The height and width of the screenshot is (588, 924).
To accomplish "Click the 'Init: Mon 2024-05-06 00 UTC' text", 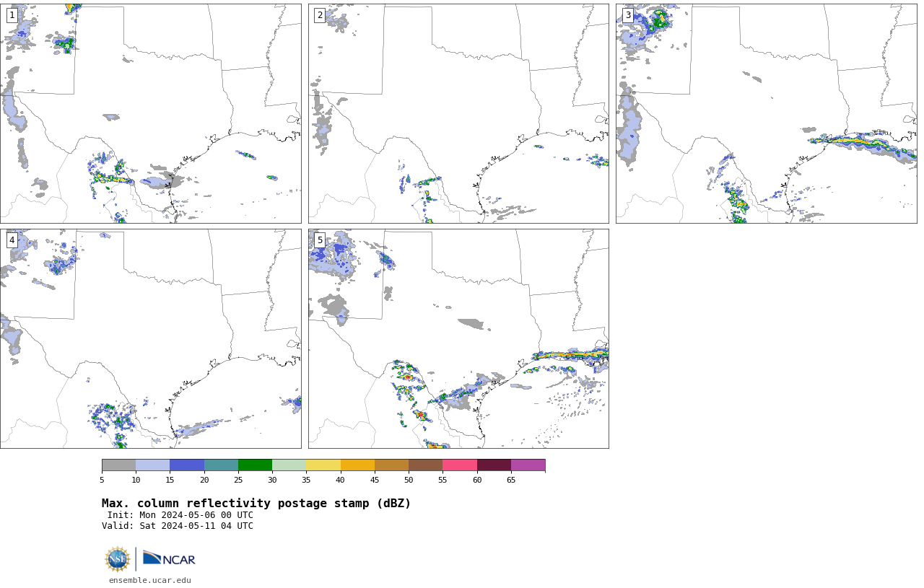I will pyautogui.click(x=180, y=515).
